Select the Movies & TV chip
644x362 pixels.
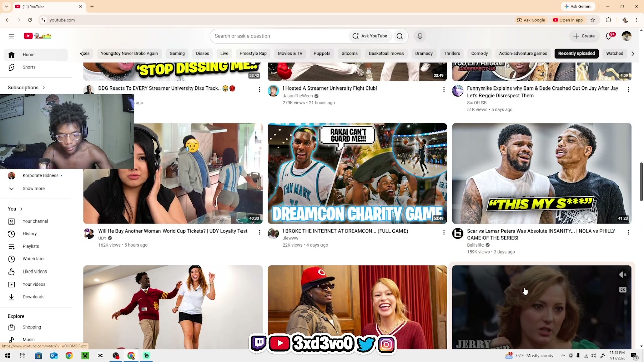[290, 53]
